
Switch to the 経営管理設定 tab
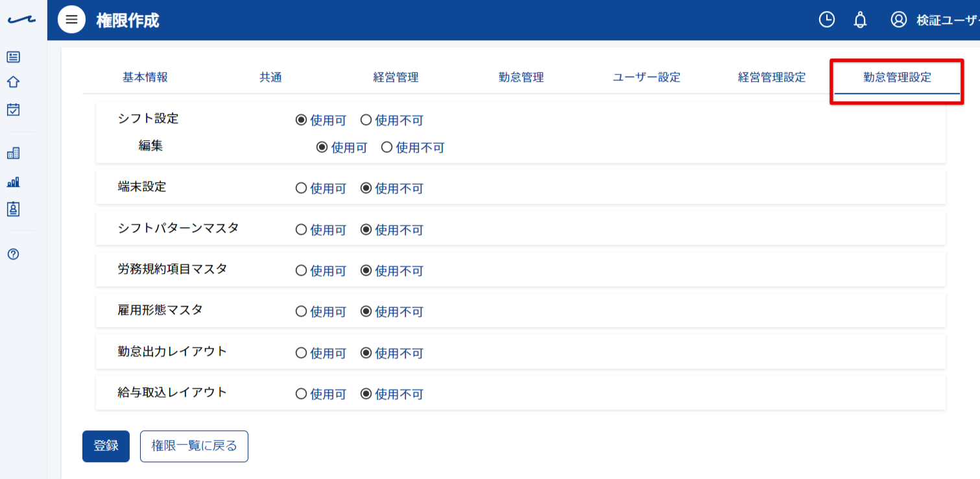pos(772,77)
